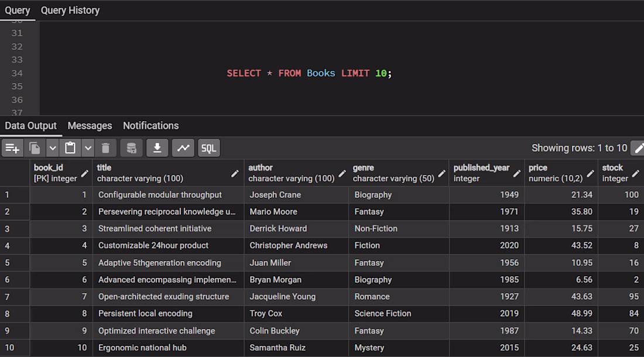644x357 pixels.
Task: Click the Paste clipboard icon
Action: click(70, 148)
